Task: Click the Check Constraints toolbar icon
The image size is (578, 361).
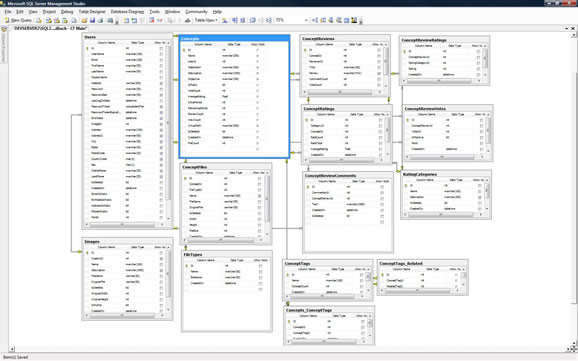Action: click(x=346, y=20)
